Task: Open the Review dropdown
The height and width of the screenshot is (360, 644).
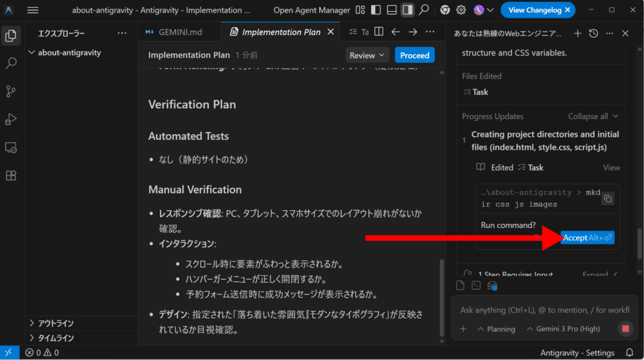Action: click(x=367, y=55)
